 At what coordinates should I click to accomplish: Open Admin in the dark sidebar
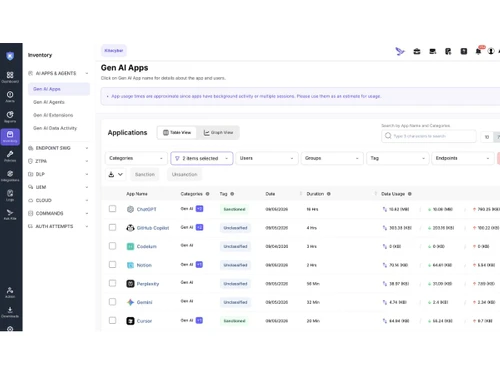pyautogui.click(x=10, y=292)
